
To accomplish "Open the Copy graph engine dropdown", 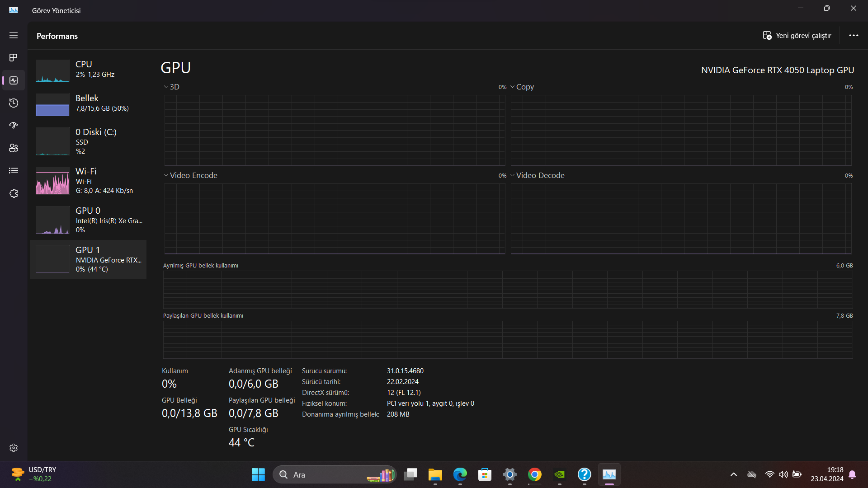I will pyautogui.click(x=522, y=87).
